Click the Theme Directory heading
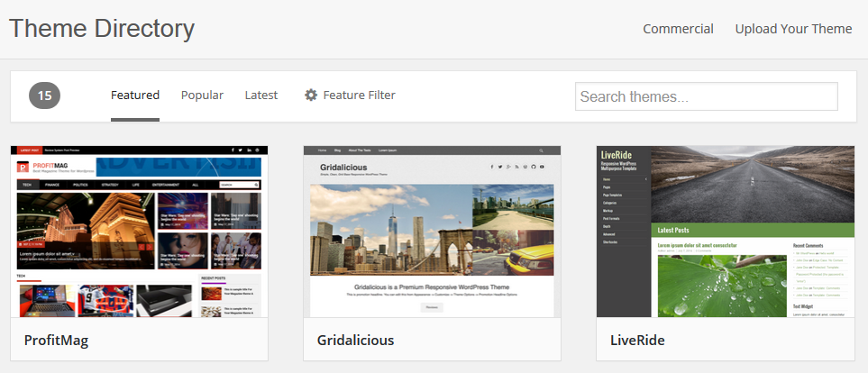Viewport: 868px width, 373px height. (x=102, y=28)
